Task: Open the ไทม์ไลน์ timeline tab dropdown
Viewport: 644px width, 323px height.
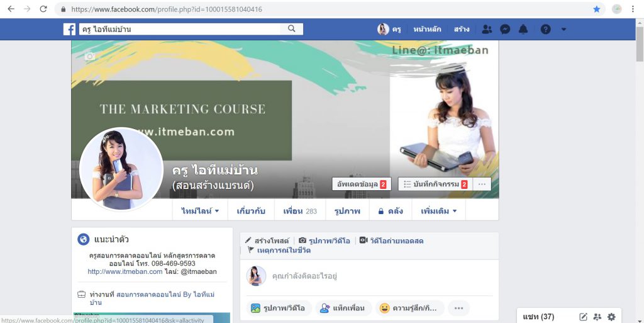Action: pos(200,211)
